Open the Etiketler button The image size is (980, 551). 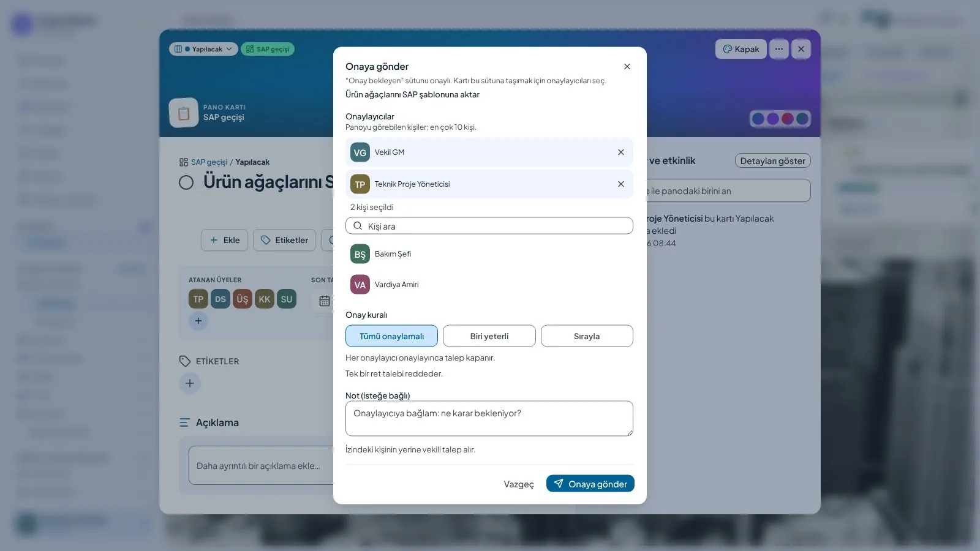tap(285, 240)
